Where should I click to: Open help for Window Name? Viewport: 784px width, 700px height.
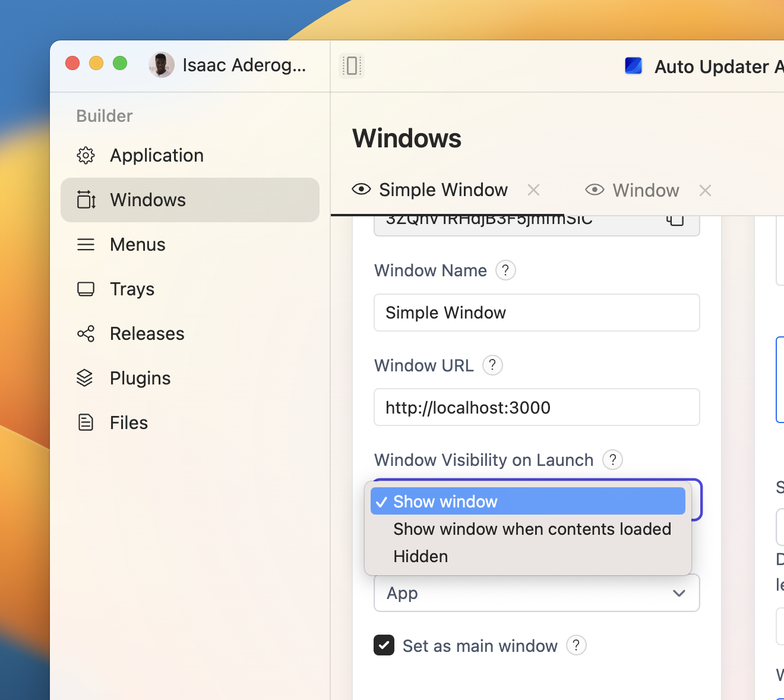coord(505,270)
